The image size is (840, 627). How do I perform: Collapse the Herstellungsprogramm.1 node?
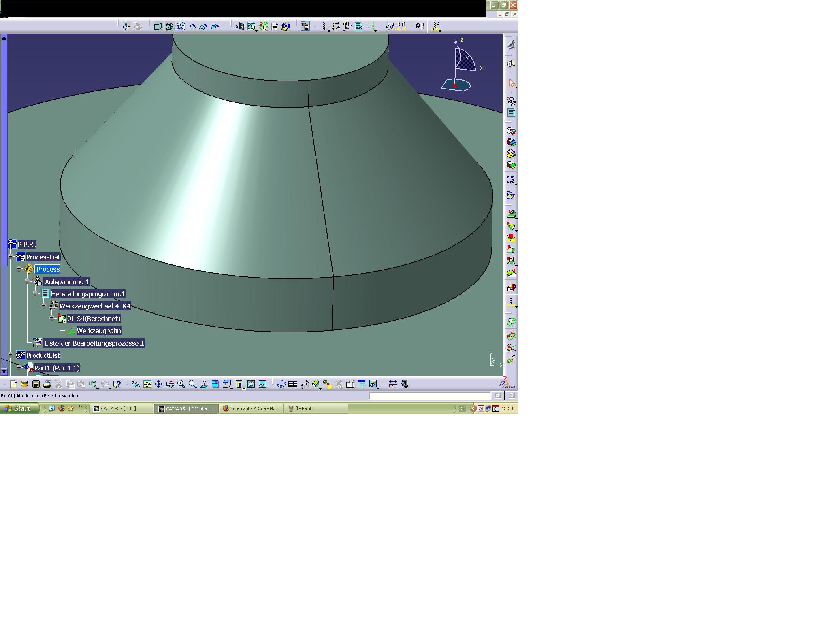coord(35,293)
